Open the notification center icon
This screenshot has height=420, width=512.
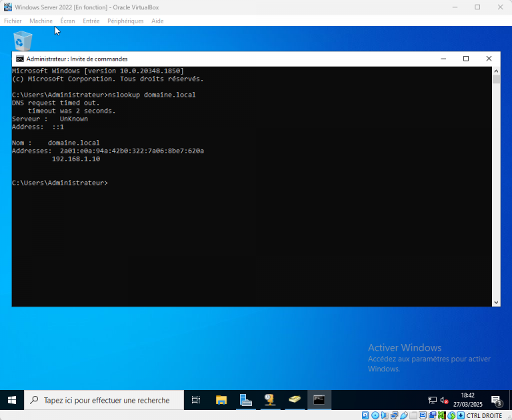point(497,400)
